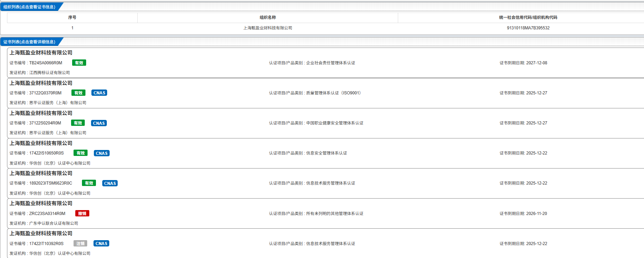Click the 有效 badge of certificate 37122S0204R0M
This screenshot has height=258, width=644.
pos(78,123)
